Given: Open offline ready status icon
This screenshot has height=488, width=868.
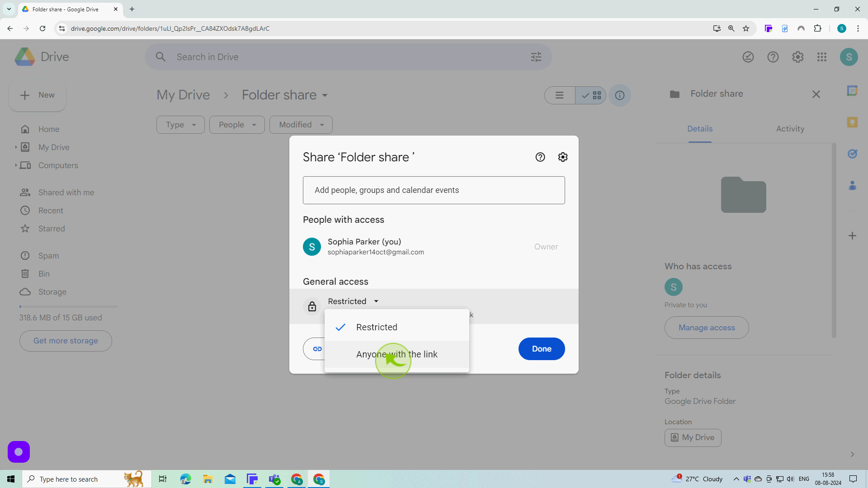Looking at the screenshot, I should pos(748,57).
